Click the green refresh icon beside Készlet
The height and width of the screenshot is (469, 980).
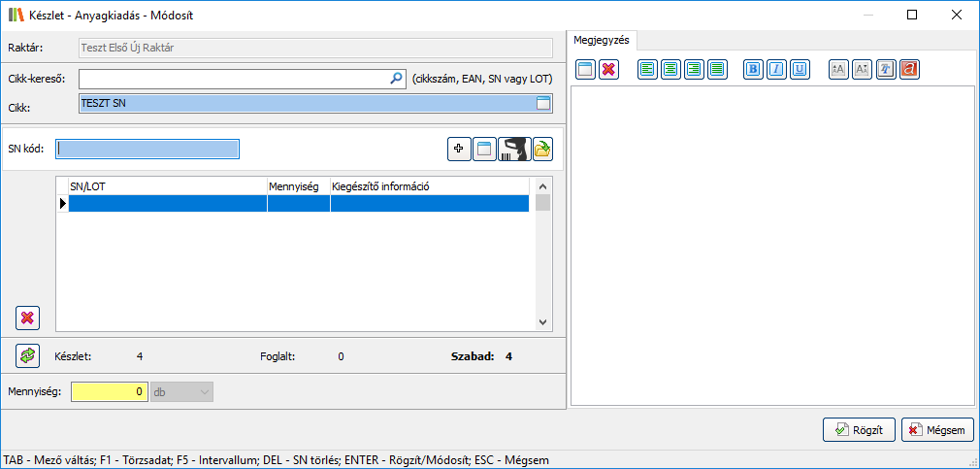pos(28,356)
